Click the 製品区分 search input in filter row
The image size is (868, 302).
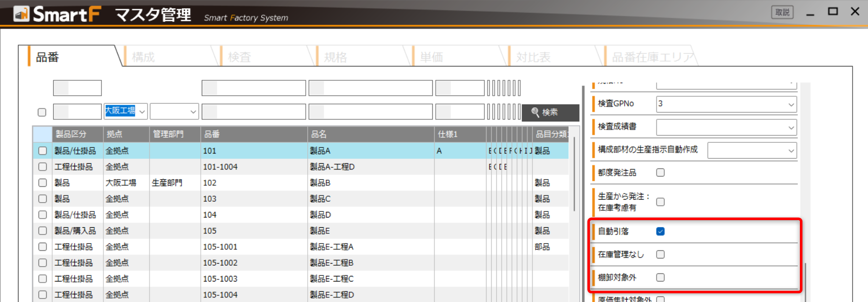pos(77,112)
